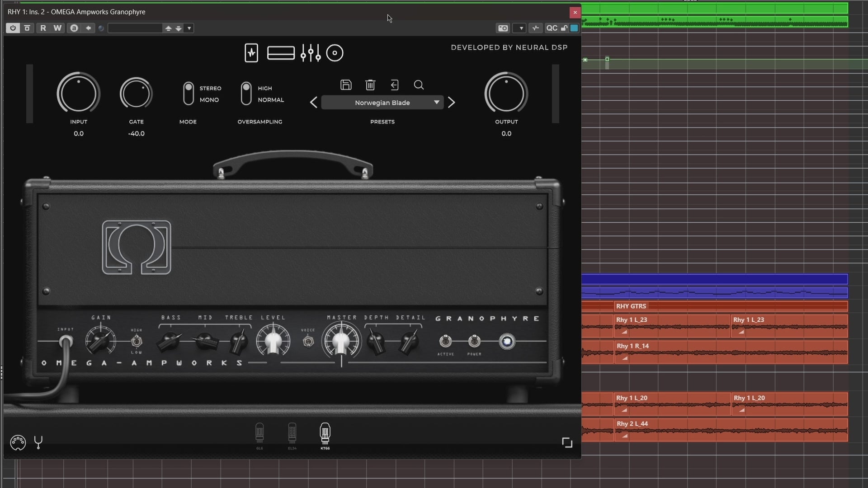Click the amp Gain knob

pos(101,341)
